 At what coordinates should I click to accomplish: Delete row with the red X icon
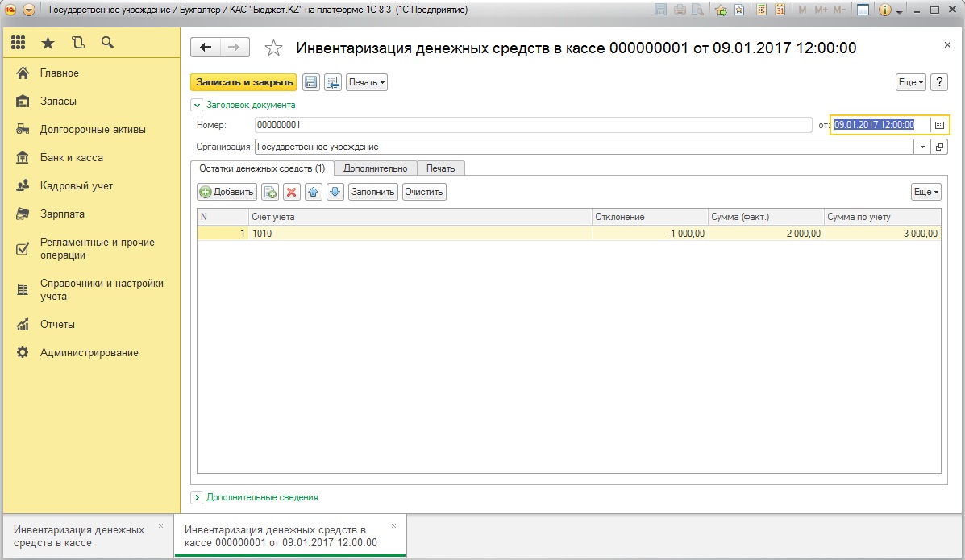tap(292, 192)
